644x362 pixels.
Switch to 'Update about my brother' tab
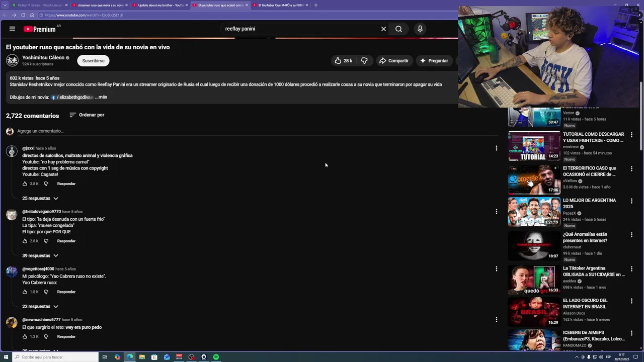tap(160, 5)
